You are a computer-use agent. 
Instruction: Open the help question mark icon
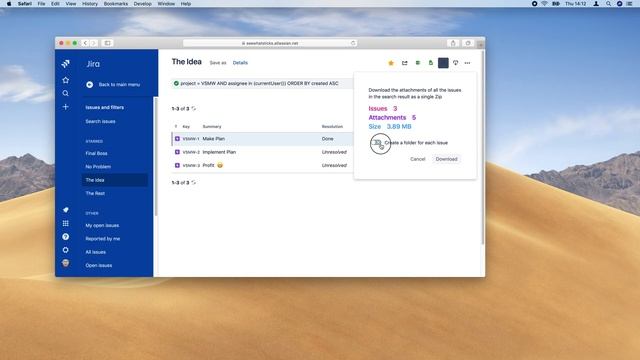tap(65, 237)
